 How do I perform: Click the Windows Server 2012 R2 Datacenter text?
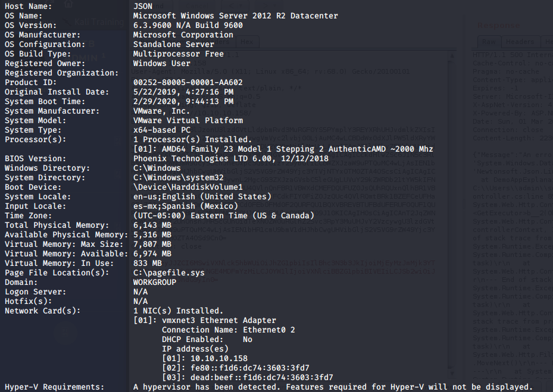tap(235, 15)
